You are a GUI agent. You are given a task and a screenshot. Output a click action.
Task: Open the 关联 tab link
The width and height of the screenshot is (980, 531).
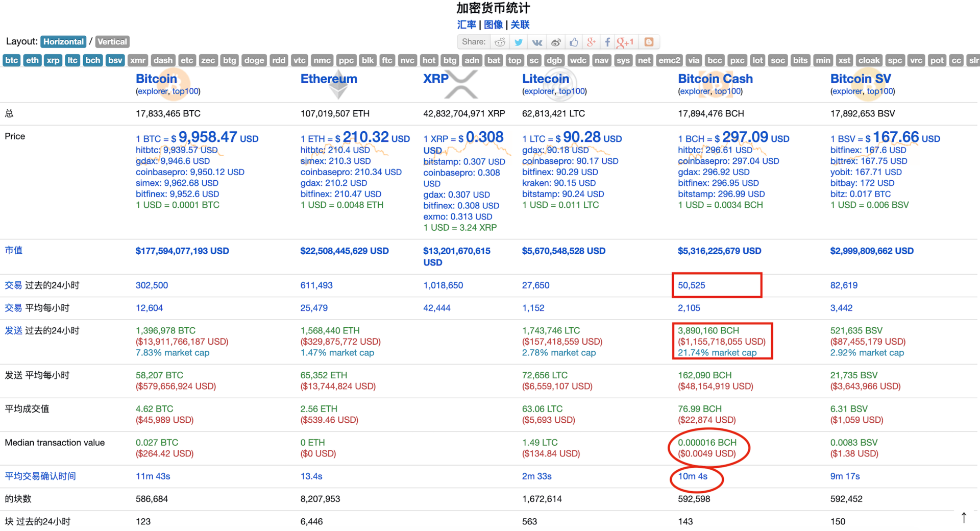tap(520, 25)
